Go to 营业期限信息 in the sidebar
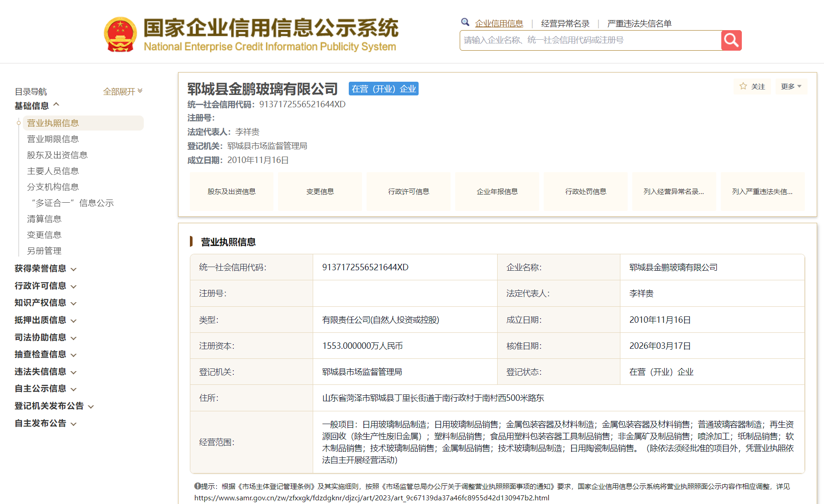This screenshot has width=824, height=504. [x=53, y=139]
